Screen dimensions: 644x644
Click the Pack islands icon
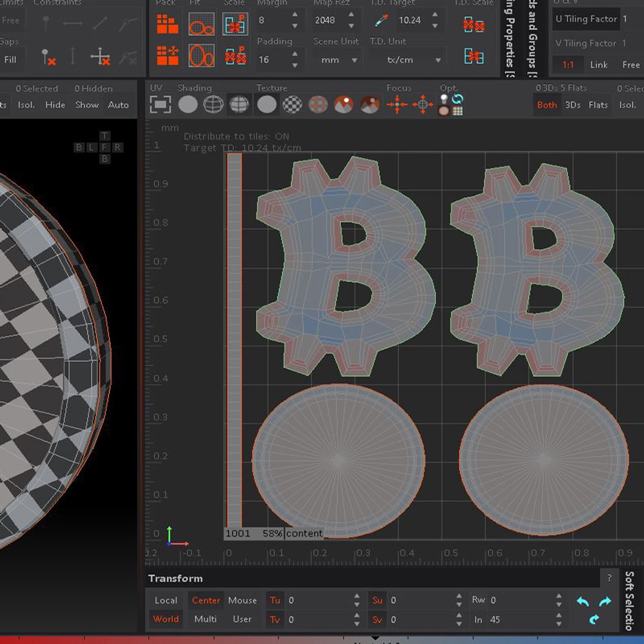point(168,24)
